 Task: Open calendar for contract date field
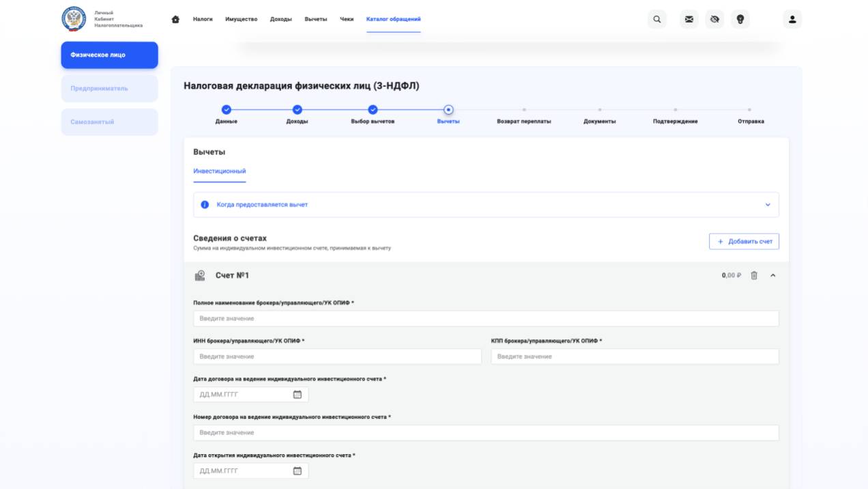pos(298,395)
